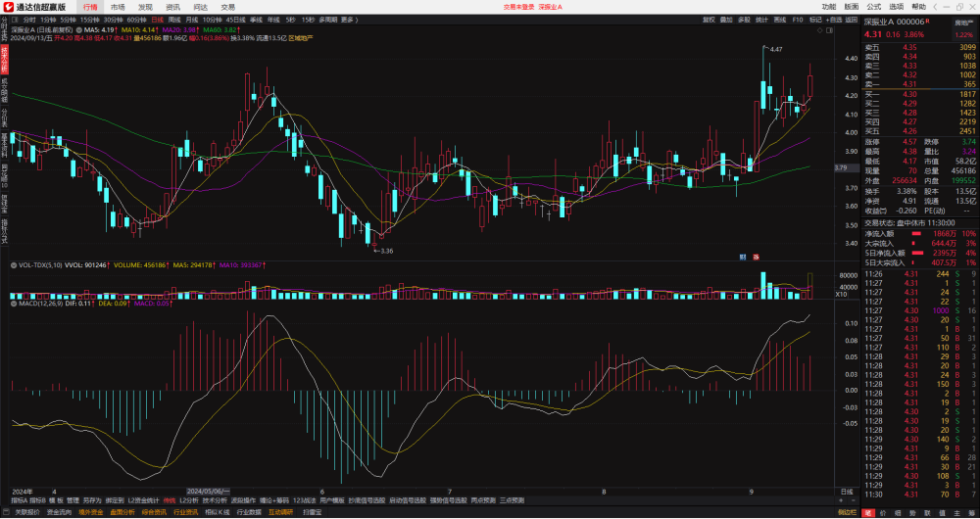Open the 叠加 overlay option

pyautogui.click(x=725, y=20)
